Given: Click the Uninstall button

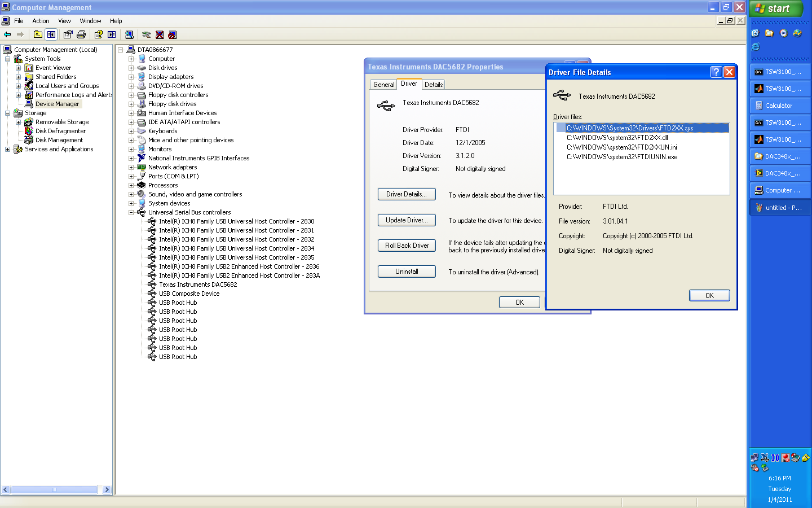Looking at the screenshot, I should 407,271.
